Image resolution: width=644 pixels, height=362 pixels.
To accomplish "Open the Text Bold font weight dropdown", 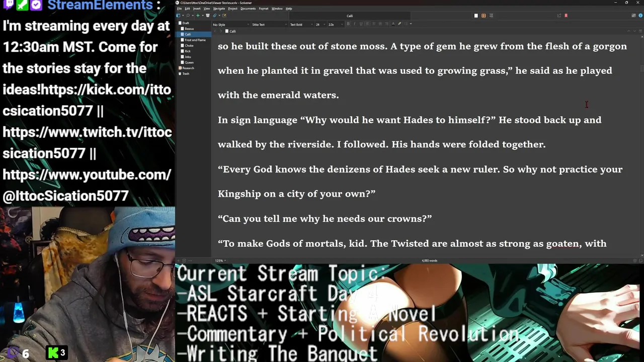I will [x=301, y=25].
